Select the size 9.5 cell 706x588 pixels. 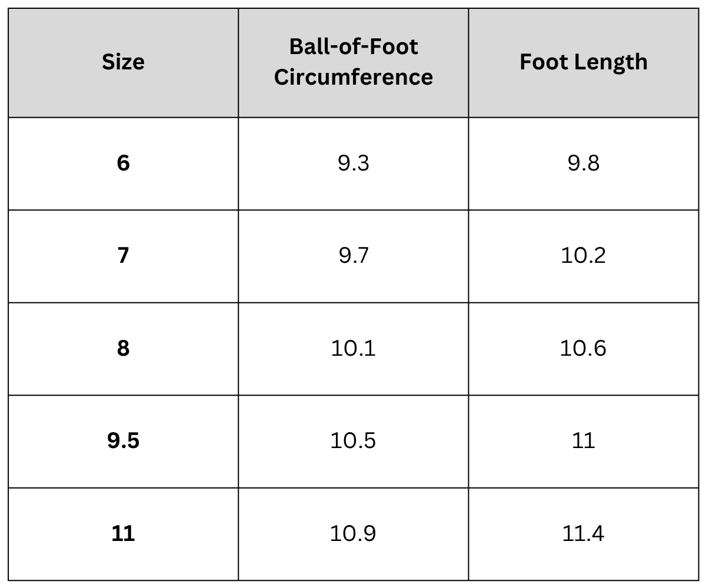click(123, 440)
